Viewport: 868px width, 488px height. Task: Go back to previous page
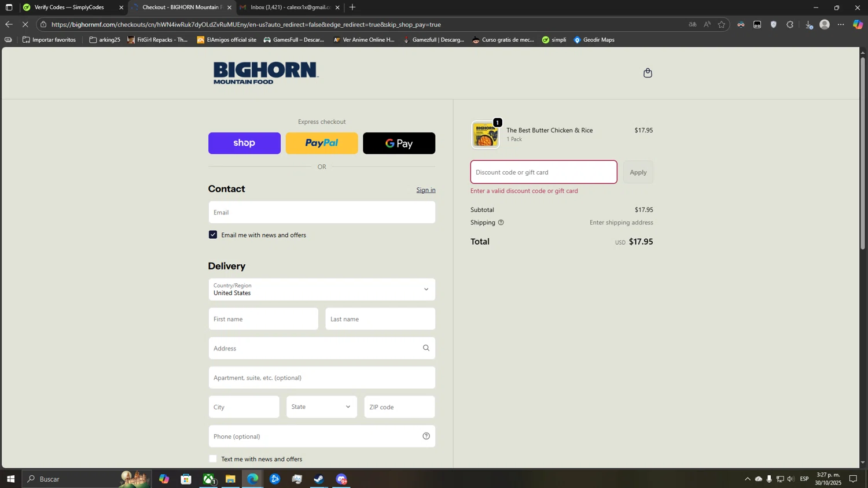pyautogui.click(x=9, y=24)
